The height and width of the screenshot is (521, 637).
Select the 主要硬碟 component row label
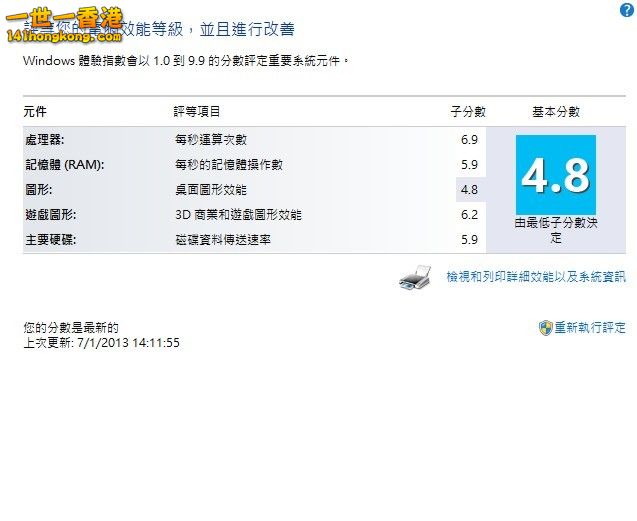pos(50,240)
